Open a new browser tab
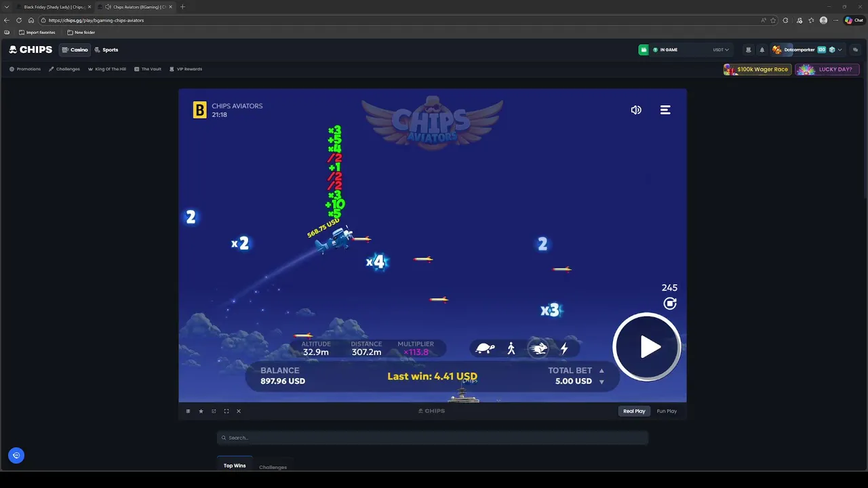 [182, 7]
